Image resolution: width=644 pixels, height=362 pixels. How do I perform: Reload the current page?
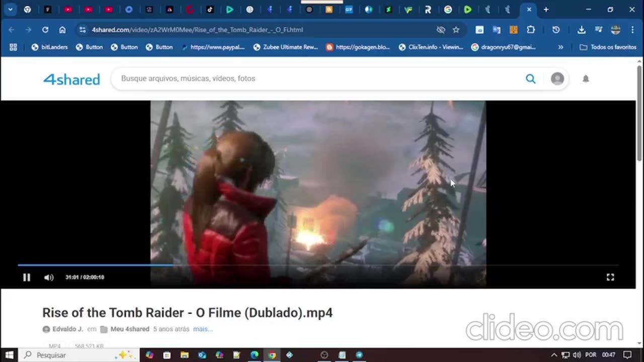pos(45,30)
